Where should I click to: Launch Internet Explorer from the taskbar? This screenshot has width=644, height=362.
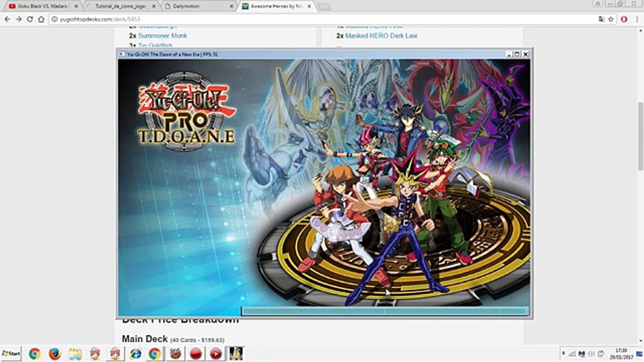(135, 353)
